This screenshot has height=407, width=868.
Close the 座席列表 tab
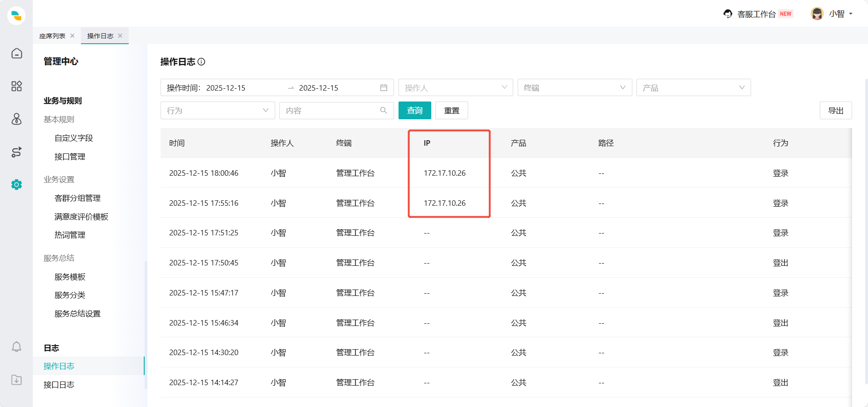(72, 36)
